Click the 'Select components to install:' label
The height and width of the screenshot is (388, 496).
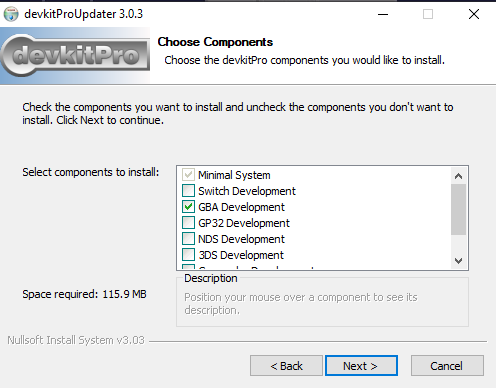tap(91, 172)
